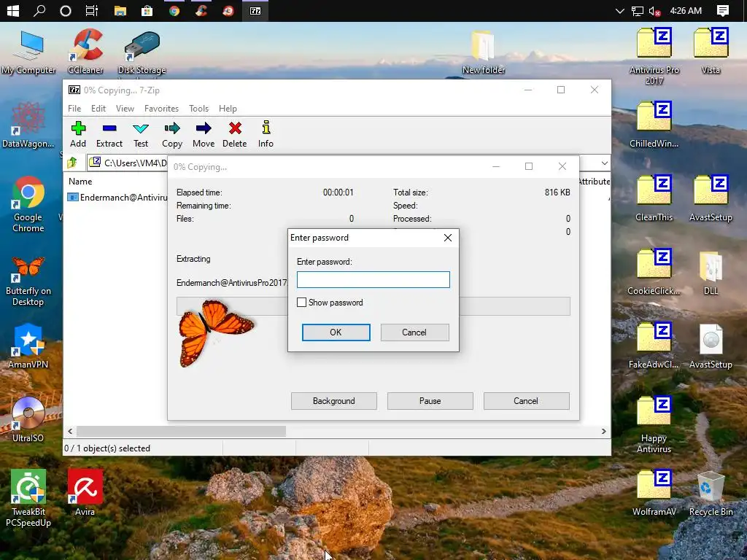This screenshot has width=747, height=560.
Task: Focus the Enter password text field
Action: pyautogui.click(x=373, y=279)
